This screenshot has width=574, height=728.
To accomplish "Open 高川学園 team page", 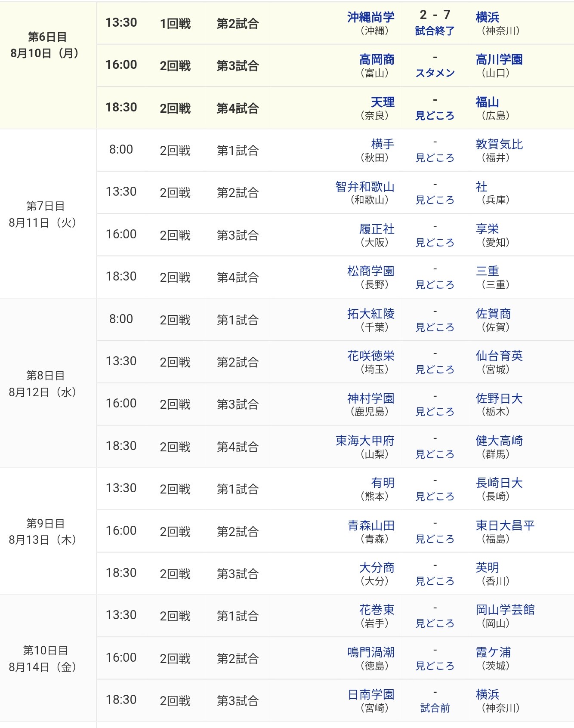I will tap(499, 59).
